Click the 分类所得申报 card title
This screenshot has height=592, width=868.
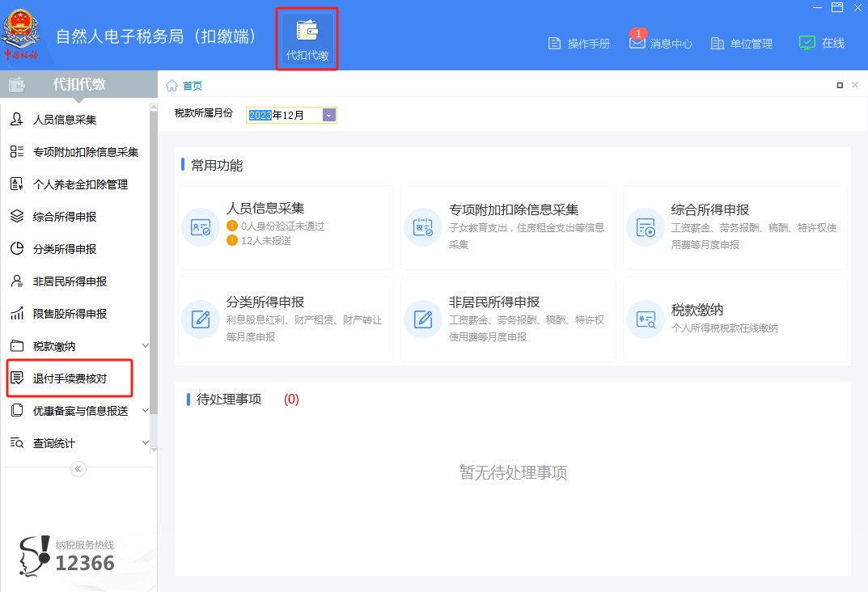(x=265, y=302)
